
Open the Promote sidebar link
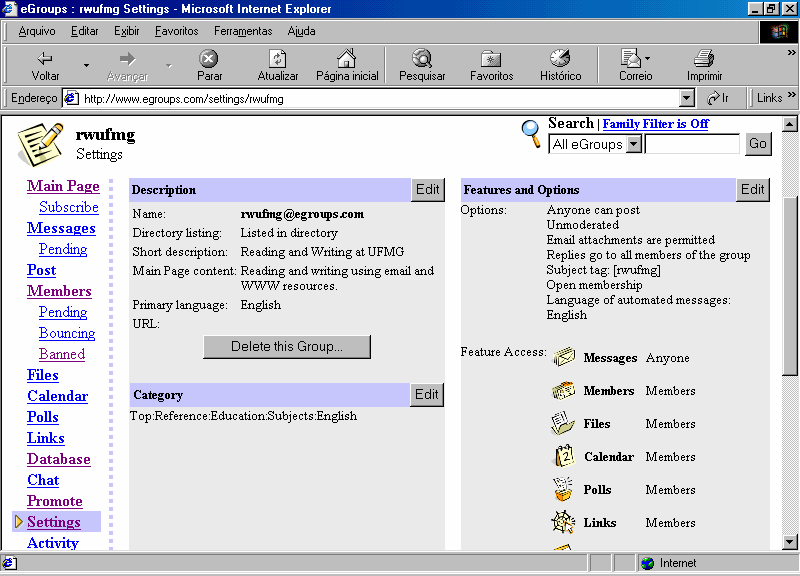55,501
